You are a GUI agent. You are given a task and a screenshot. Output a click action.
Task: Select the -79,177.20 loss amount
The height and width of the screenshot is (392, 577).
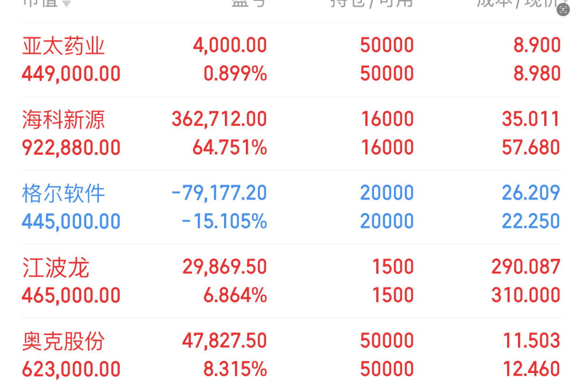(x=219, y=193)
